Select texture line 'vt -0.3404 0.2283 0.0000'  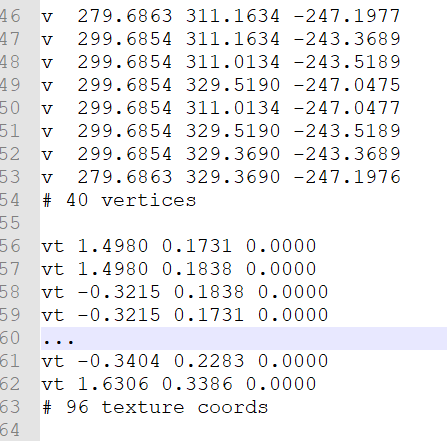pos(185,361)
